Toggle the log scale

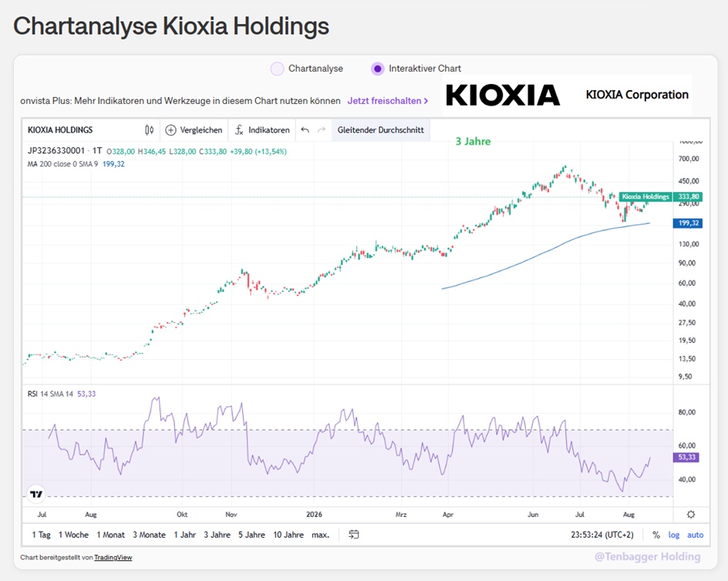click(x=674, y=535)
